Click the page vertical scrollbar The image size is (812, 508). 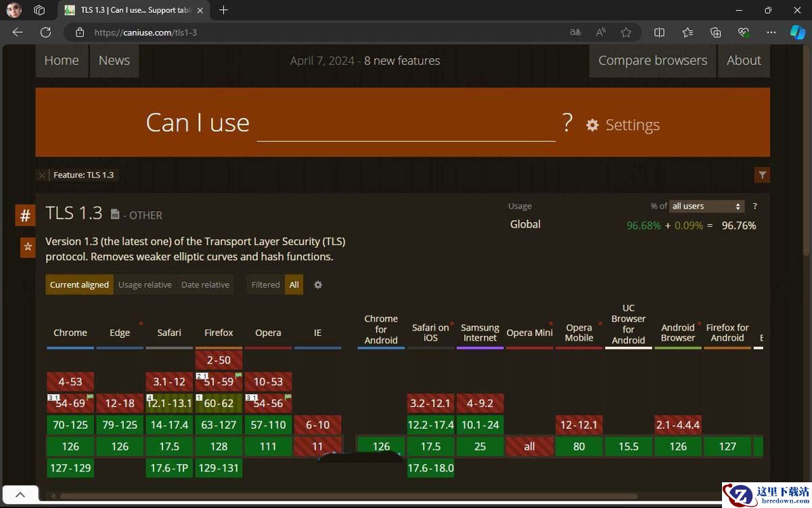805,150
